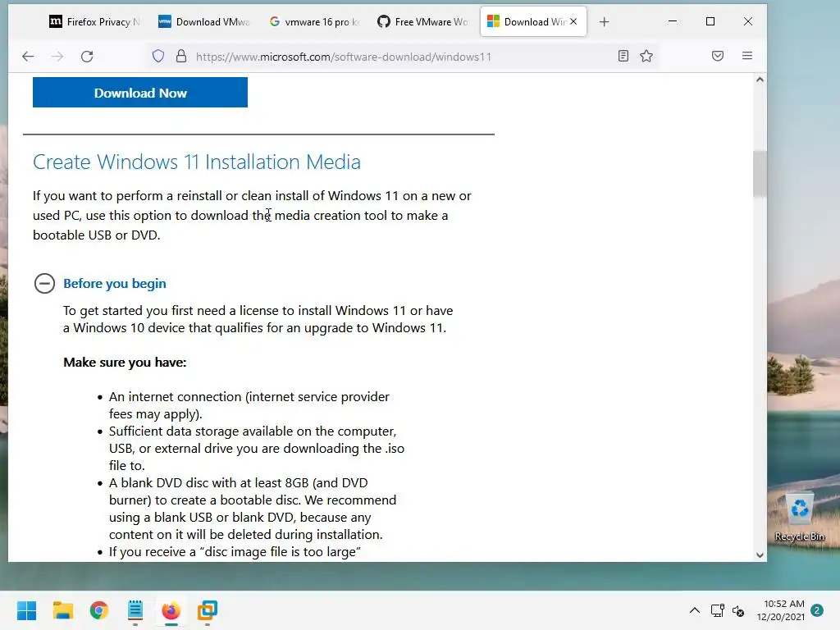
Task: Open the clock showing 10:52 AM
Action: [781, 610]
